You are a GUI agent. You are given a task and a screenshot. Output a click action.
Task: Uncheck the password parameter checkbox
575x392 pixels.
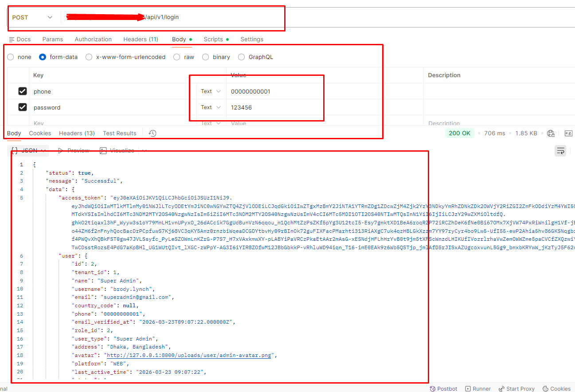click(x=23, y=107)
